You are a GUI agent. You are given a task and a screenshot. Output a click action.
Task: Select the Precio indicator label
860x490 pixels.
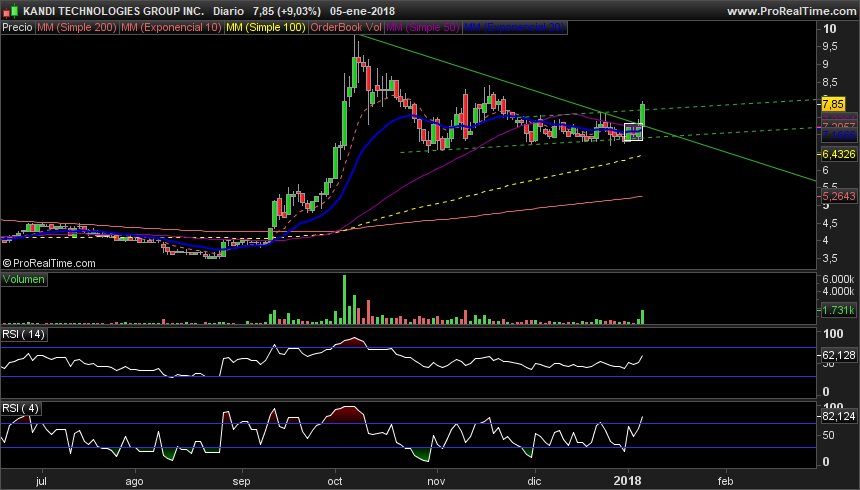coord(18,27)
